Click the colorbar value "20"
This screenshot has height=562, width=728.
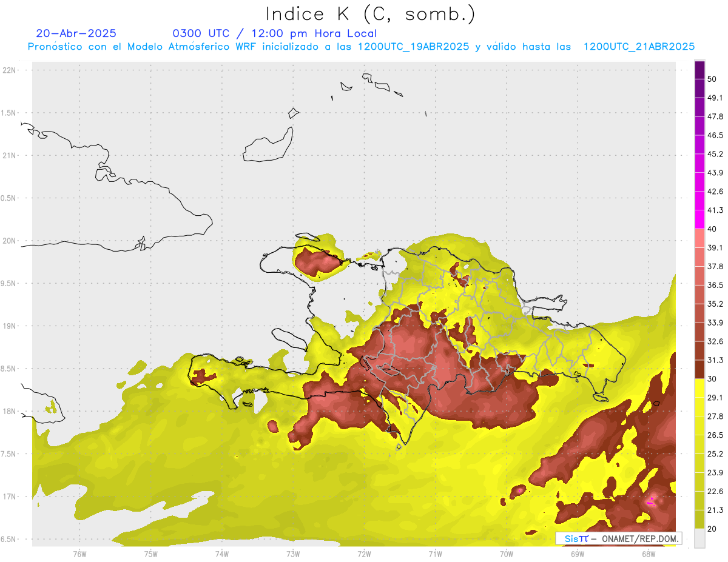(712, 529)
